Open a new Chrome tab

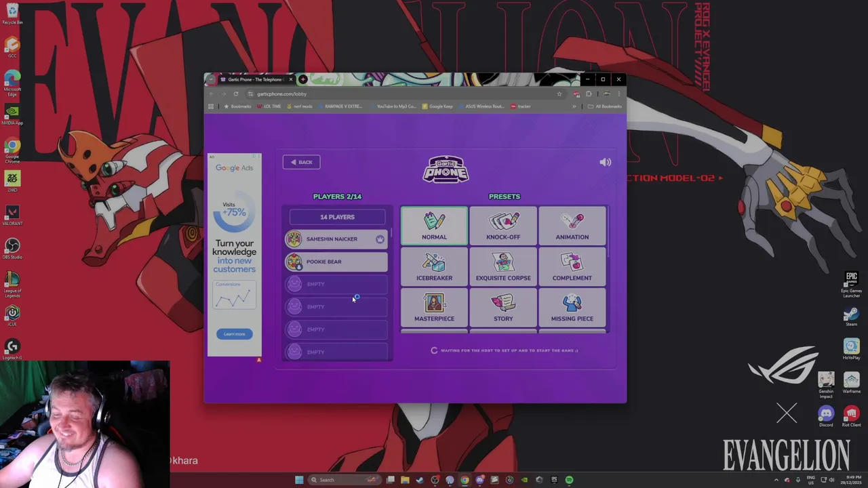(303, 79)
